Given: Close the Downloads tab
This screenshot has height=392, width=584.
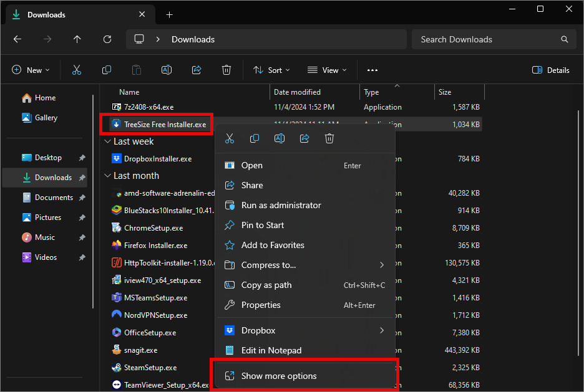Looking at the screenshot, I should point(142,14).
